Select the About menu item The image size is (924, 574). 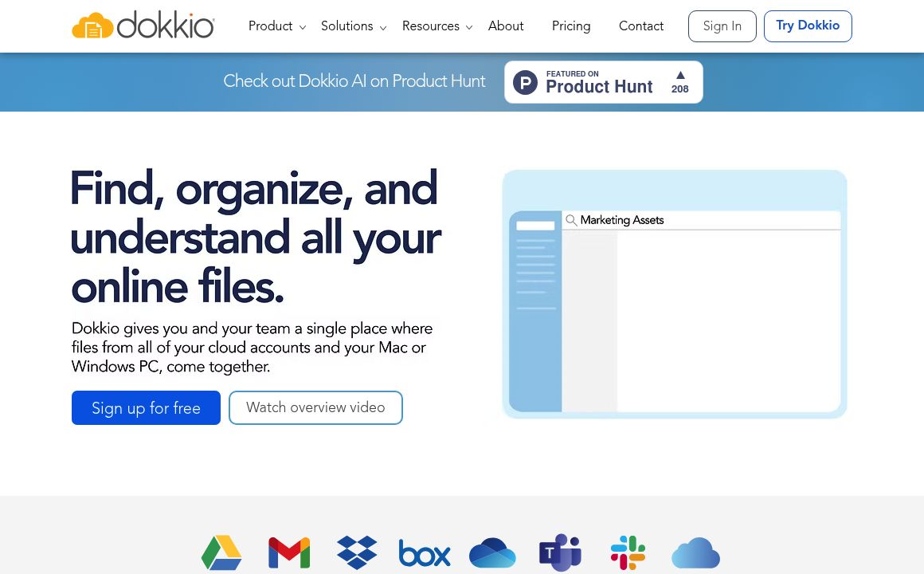[506, 26]
